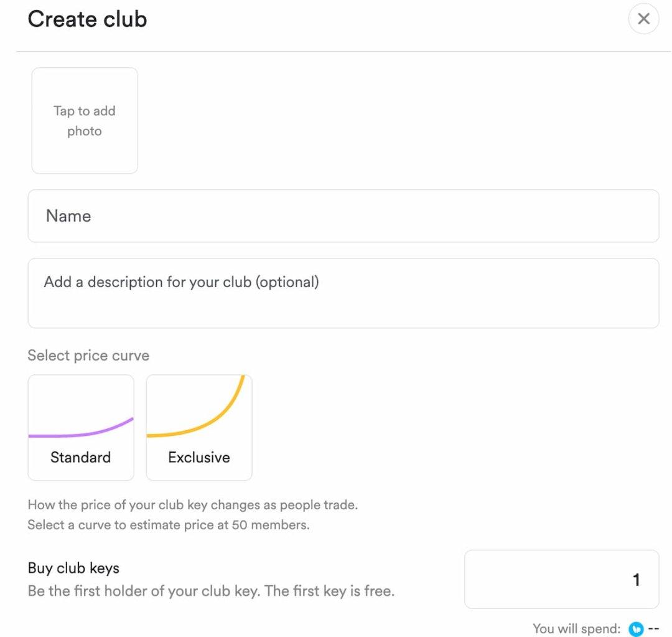This screenshot has width=672, height=637.
Task: Close the Create club dialog
Action: [643, 19]
